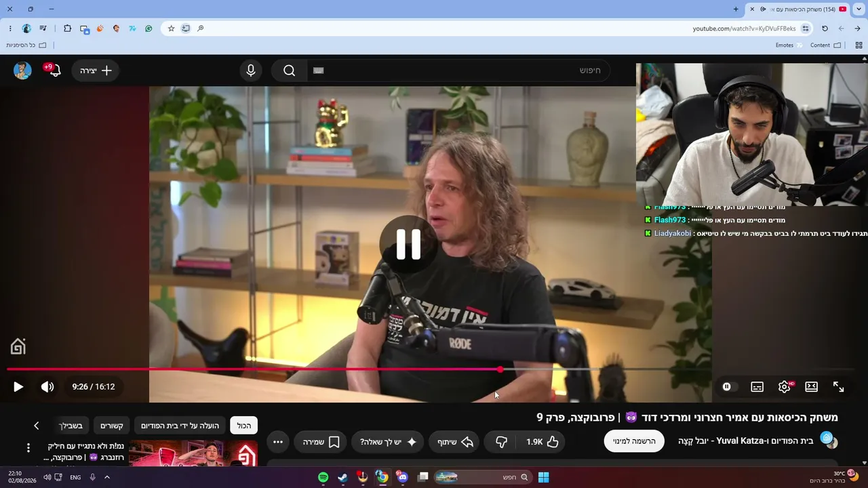The height and width of the screenshot is (488, 868).
Task: Select the הכול filter chip
Action: pyautogui.click(x=244, y=426)
